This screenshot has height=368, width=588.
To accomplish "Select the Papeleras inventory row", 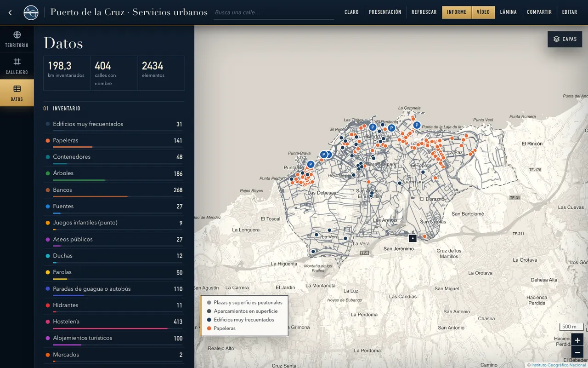I will (114, 141).
